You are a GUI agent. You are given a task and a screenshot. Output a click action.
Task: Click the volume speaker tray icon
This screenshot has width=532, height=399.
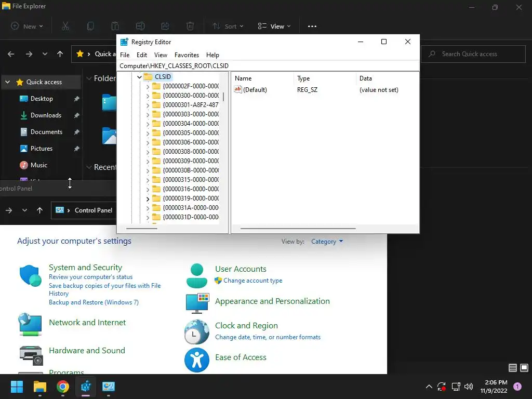coord(469,387)
